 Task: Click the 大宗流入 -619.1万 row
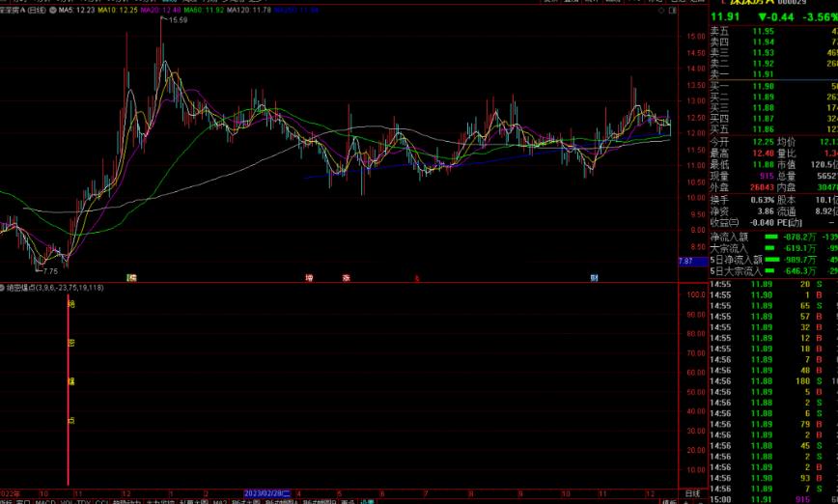pyautogui.click(x=774, y=248)
